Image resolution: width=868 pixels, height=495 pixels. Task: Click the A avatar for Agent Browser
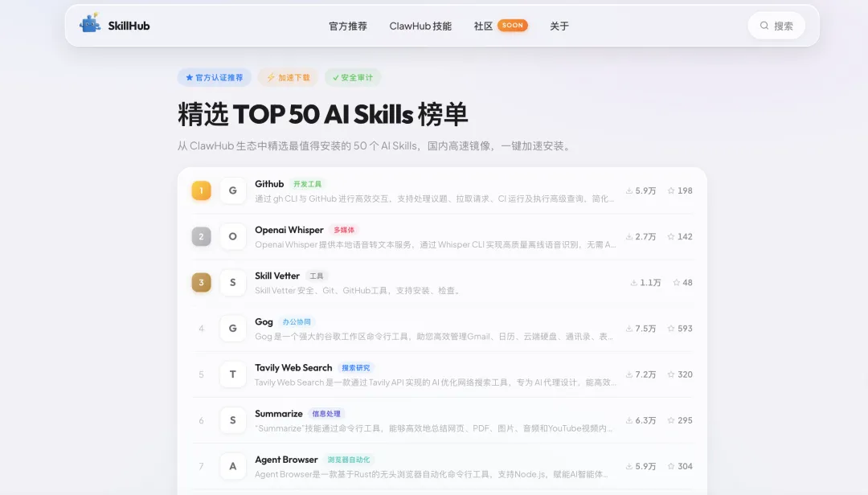click(233, 466)
